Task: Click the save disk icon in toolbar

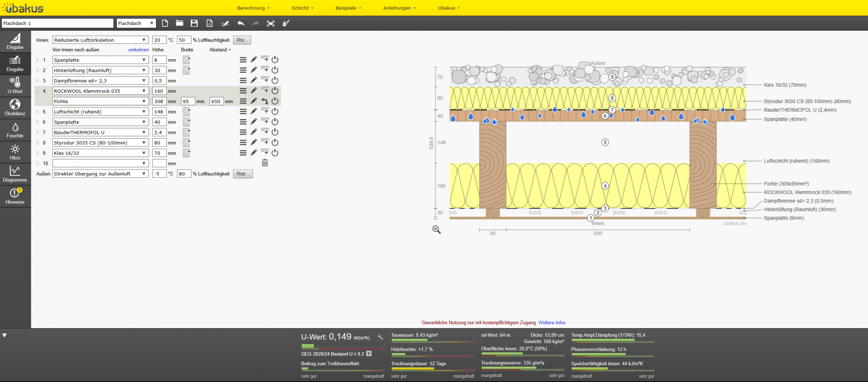Action: (x=194, y=24)
